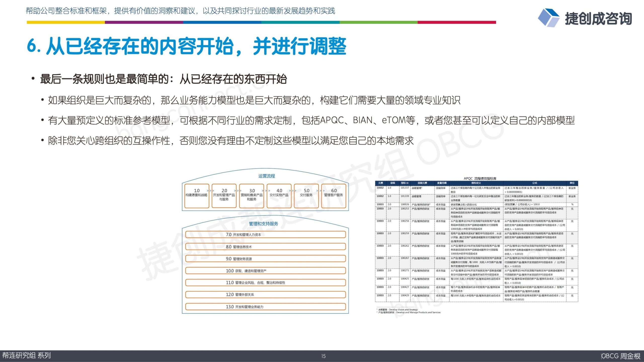Click the % unit cell in the table
The image size is (644, 362).
572,204
